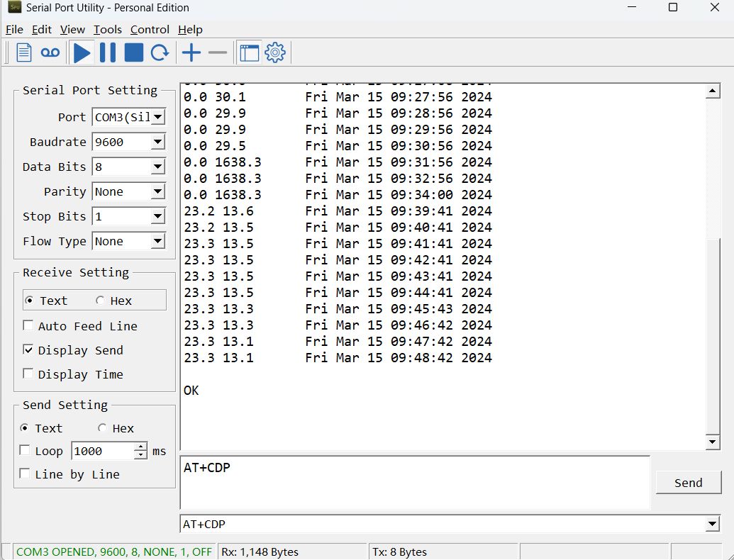Image resolution: width=734 pixels, height=560 pixels.
Task: Open the command history dropdown arrow
Action: pyautogui.click(x=713, y=524)
